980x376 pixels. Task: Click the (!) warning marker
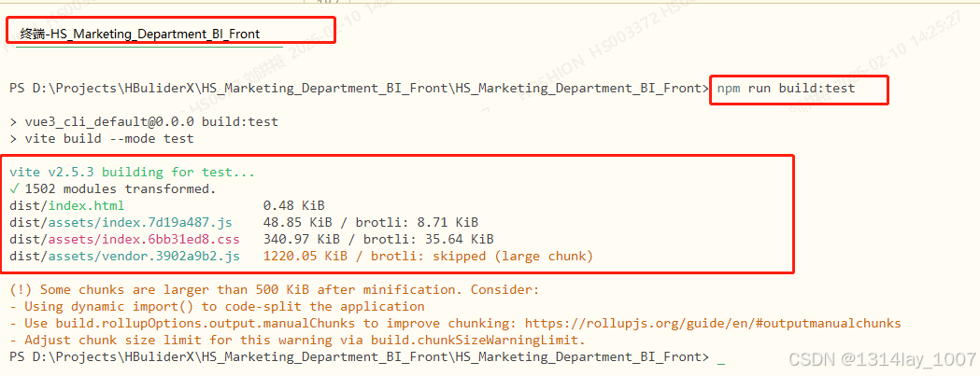(19, 289)
